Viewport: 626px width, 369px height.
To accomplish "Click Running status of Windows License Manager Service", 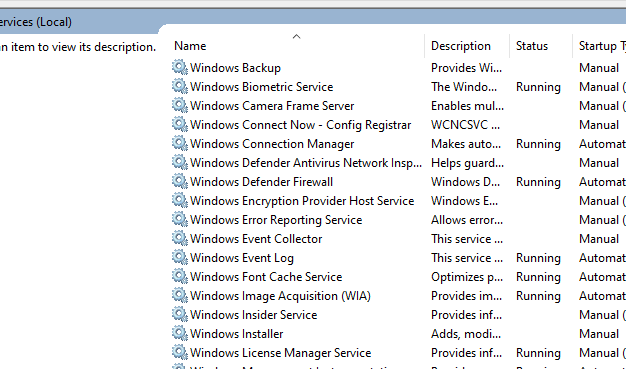I will tap(538, 353).
